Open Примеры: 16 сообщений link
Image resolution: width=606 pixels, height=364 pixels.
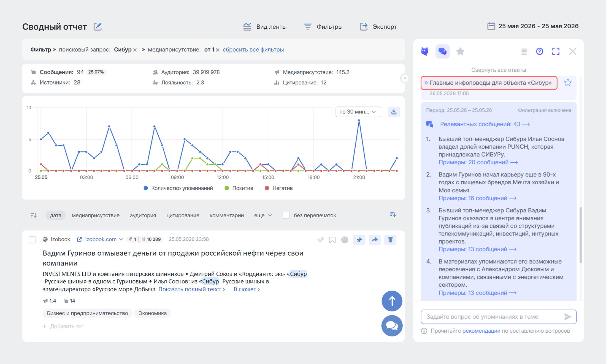[x=477, y=198]
